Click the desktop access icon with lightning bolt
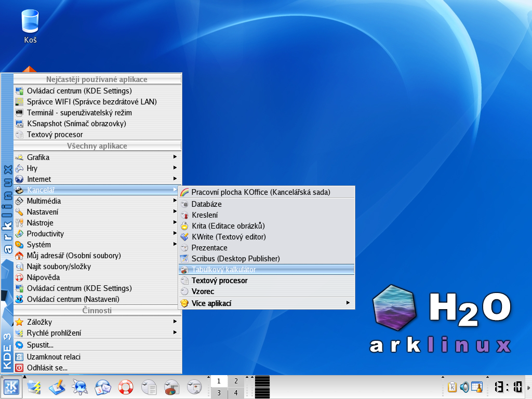 click(x=34, y=387)
